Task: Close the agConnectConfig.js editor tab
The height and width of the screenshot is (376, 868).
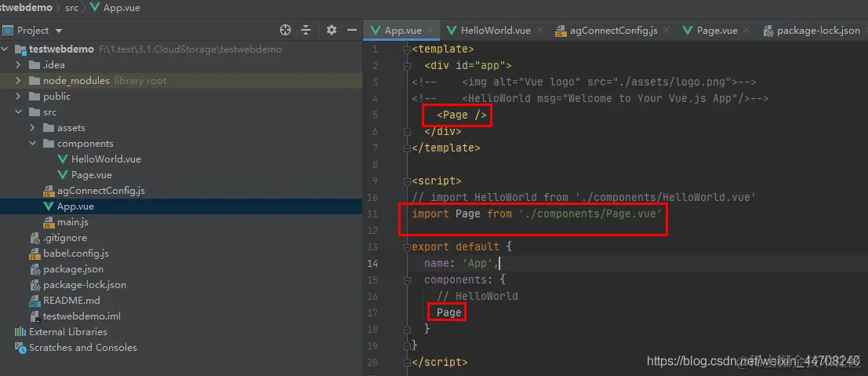Action: coord(666,30)
